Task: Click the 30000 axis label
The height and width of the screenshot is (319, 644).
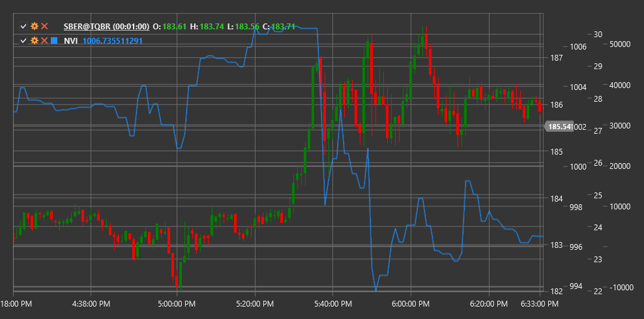Action: coord(621,125)
